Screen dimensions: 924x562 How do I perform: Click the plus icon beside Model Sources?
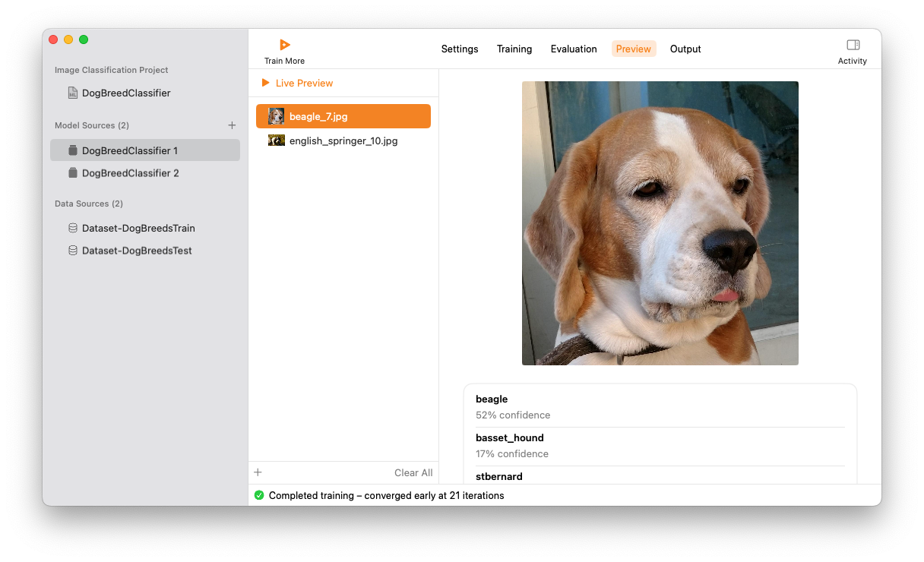[232, 125]
